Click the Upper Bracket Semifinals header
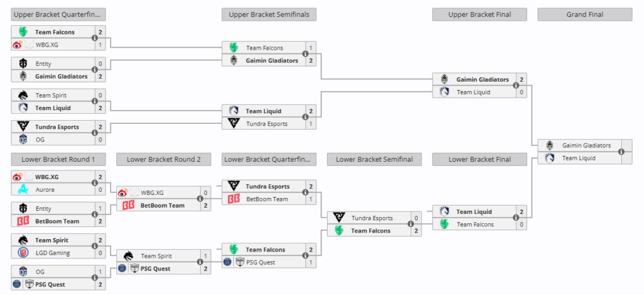 (x=269, y=14)
